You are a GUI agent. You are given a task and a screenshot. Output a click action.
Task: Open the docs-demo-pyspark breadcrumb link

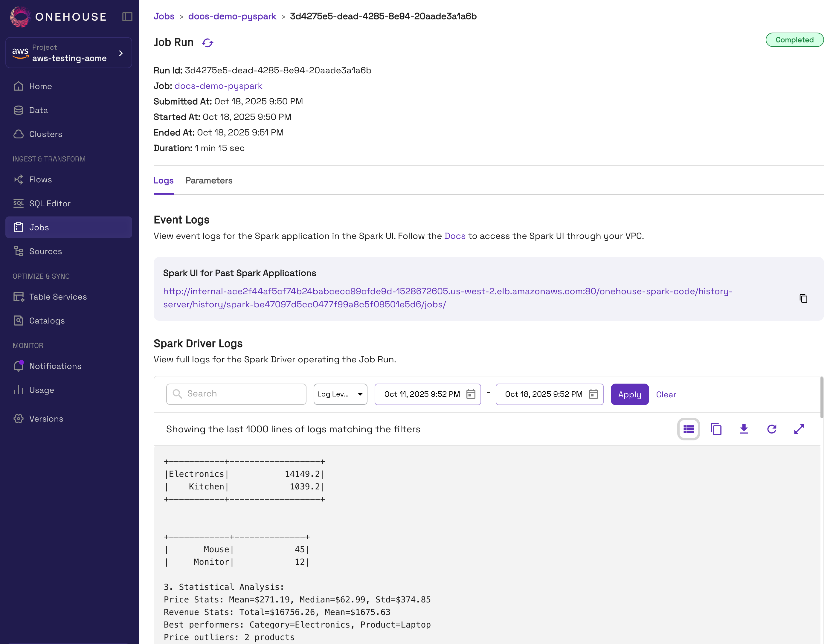[x=232, y=16]
